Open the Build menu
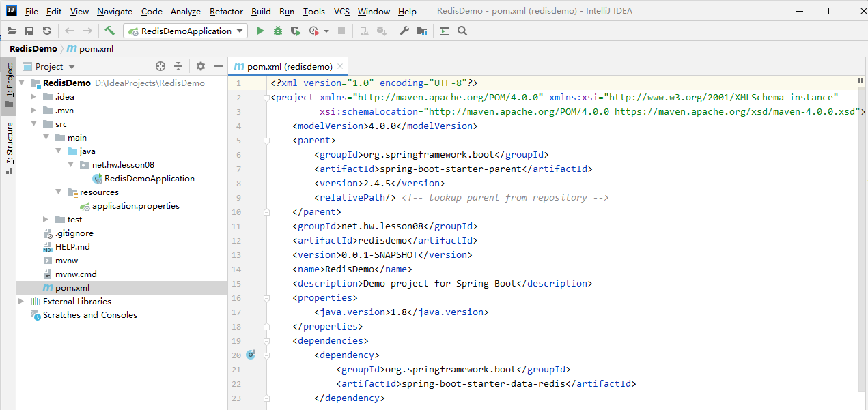Screen dimensions: 868x410 [261, 11]
